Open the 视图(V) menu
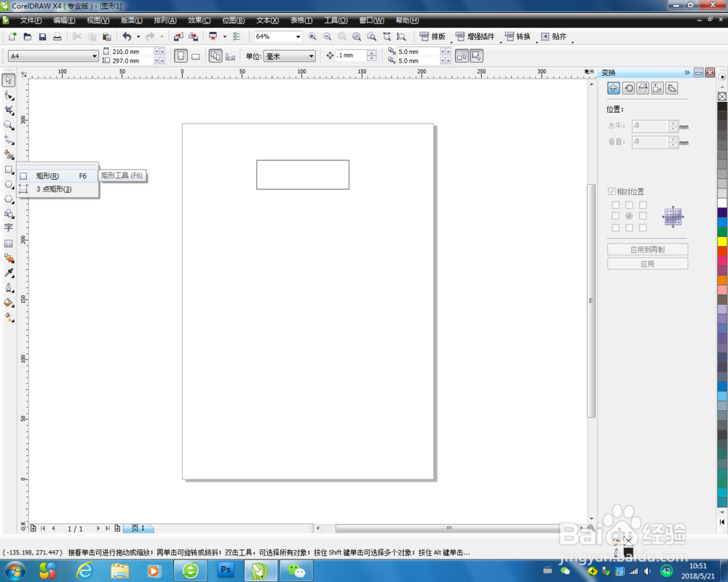The width and height of the screenshot is (728, 582). click(98, 20)
